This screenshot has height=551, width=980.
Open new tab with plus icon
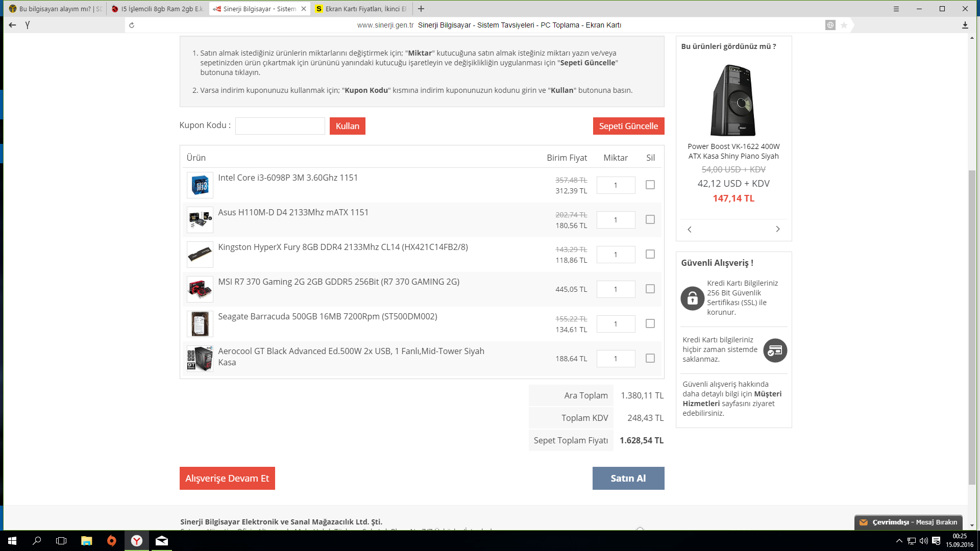[421, 9]
